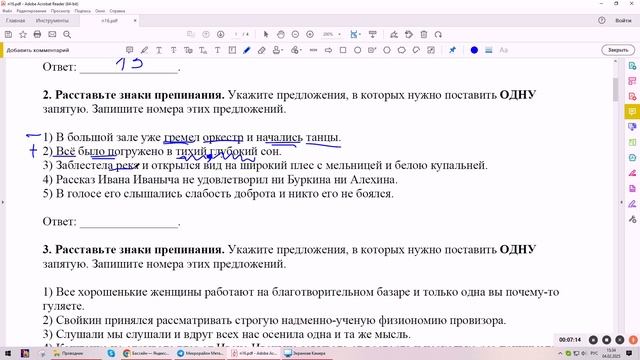Select the blue pencil drawing tool
The image size is (640, 360).
[x=247, y=50]
